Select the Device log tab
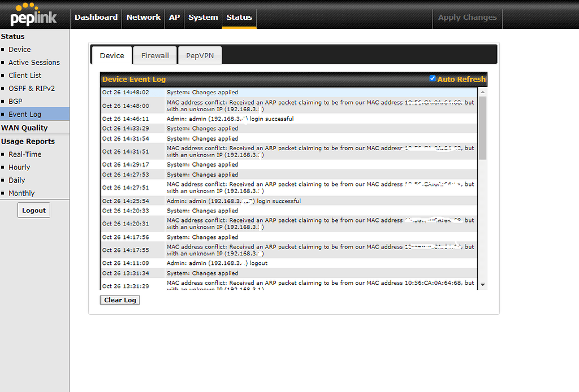The width and height of the screenshot is (579, 392). click(x=112, y=55)
